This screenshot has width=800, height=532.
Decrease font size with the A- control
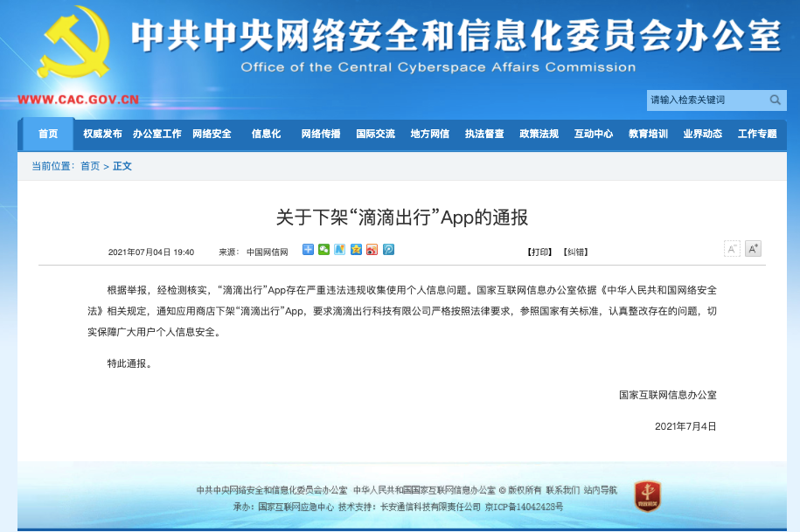(x=732, y=248)
